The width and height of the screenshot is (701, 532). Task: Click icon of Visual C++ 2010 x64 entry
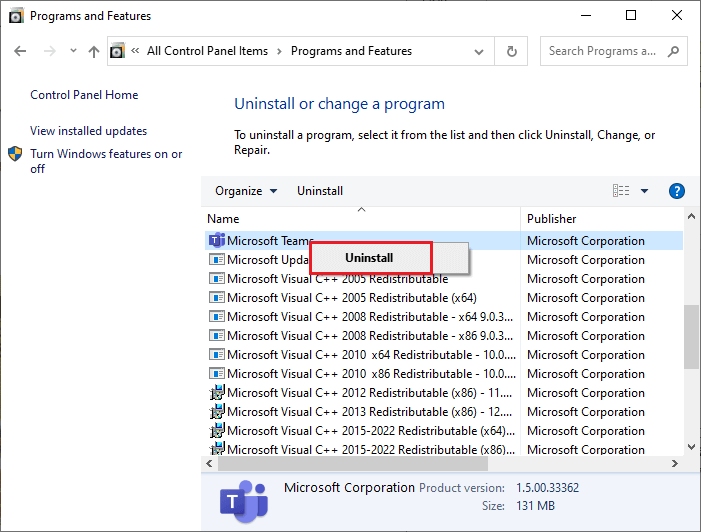pyautogui.click(x=217, y=355)
